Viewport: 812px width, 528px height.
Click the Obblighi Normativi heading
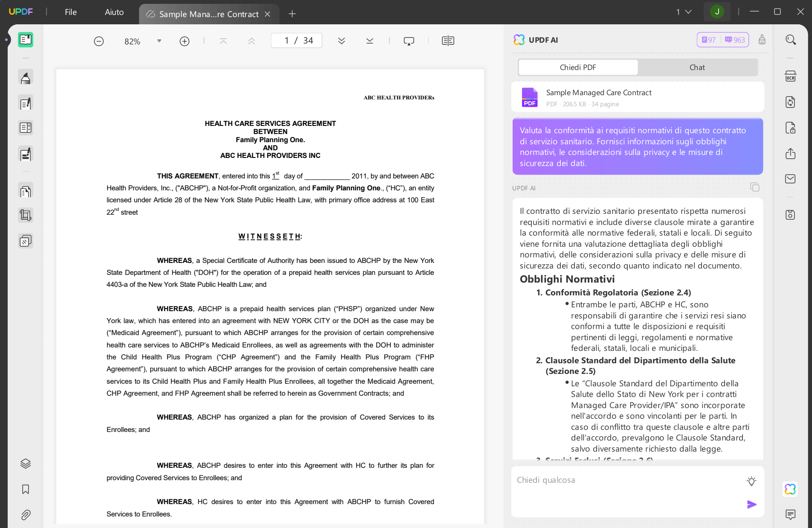coord(567,279)
